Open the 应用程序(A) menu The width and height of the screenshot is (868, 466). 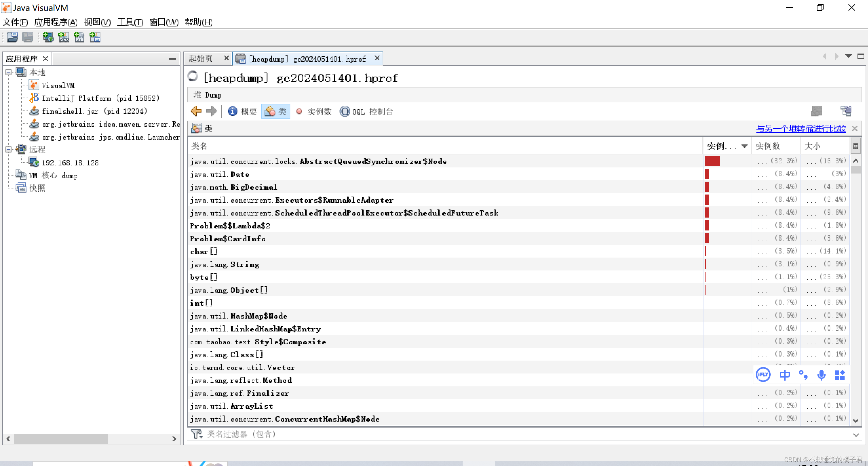coord(56,22)
